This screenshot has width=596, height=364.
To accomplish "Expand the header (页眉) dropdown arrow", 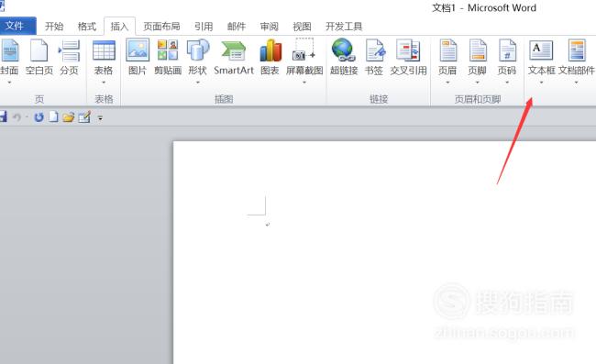I will coord(447,83).
